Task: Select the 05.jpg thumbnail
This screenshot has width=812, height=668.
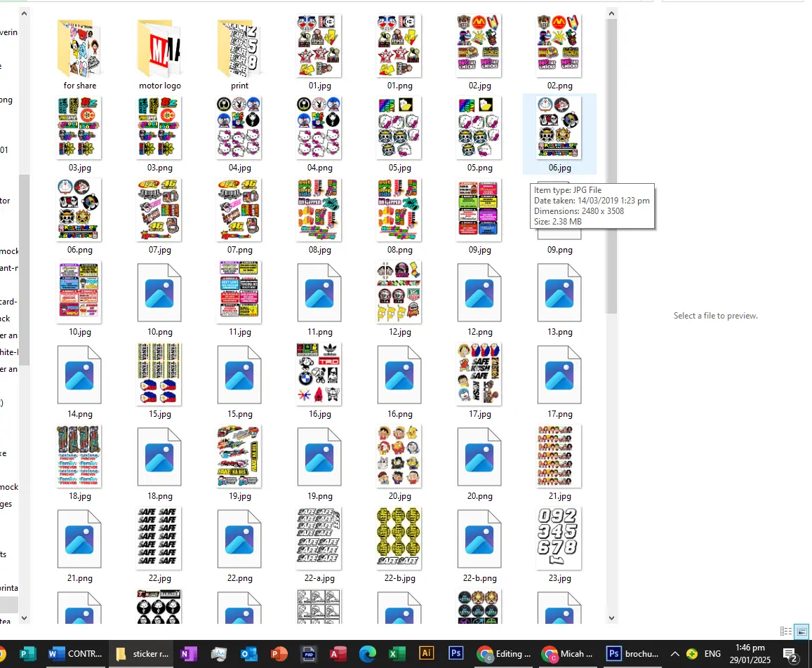Action: click(x=399, y=128)
